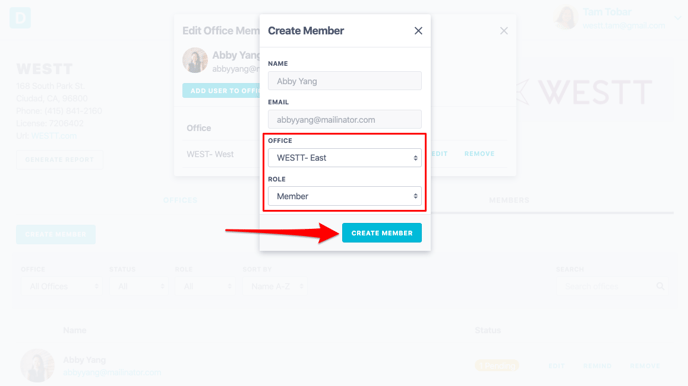Click Remove link for WEST- West office

pos(479,154)
